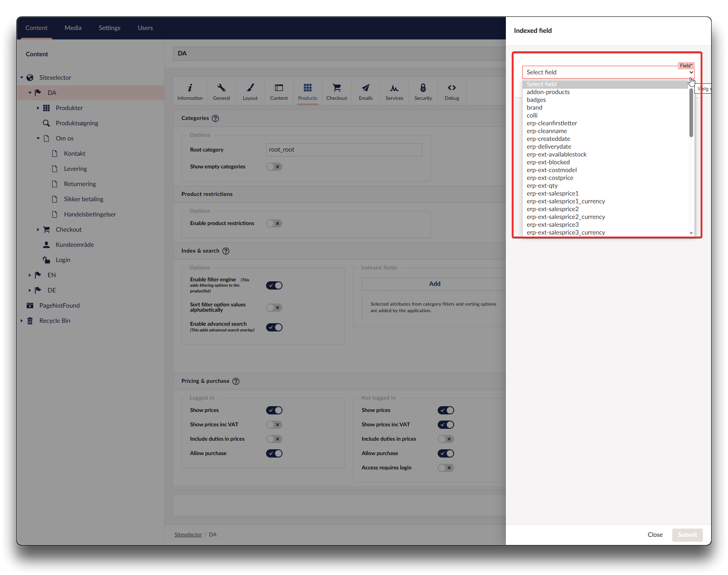Viewport: 728px width, 575px height.
Task: Collapse the Om os tree node
Action: click(x=38, y=138)
